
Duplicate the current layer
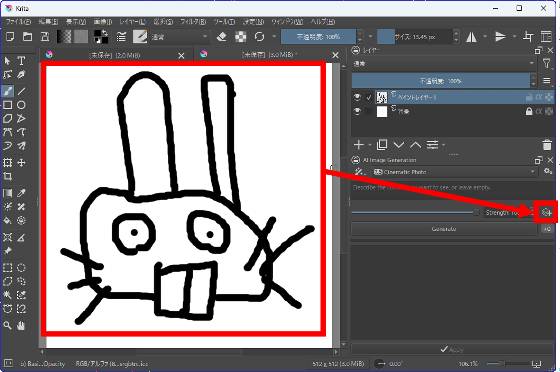[x=382, y=145]
